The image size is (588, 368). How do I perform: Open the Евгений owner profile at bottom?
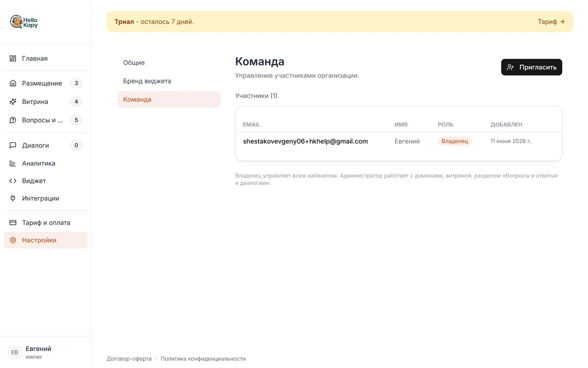tap(45, 352)
